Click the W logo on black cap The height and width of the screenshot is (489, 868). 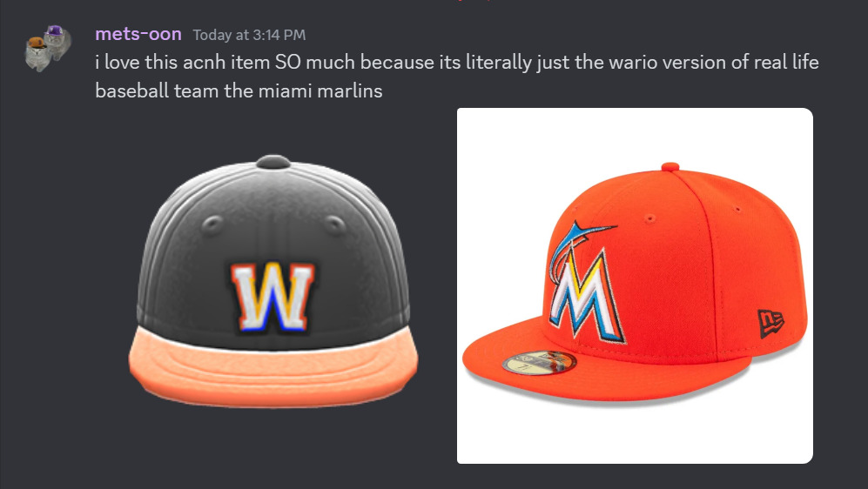pyautogui.click(x=273, y=298)
